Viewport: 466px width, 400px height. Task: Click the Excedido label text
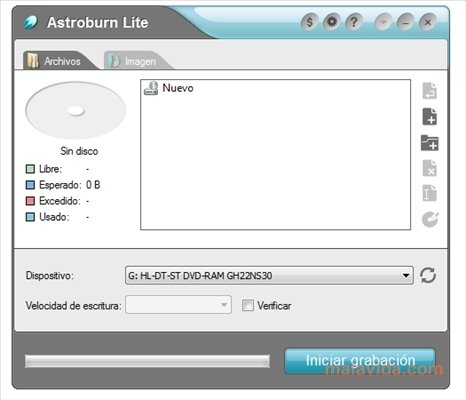point(60,201)
